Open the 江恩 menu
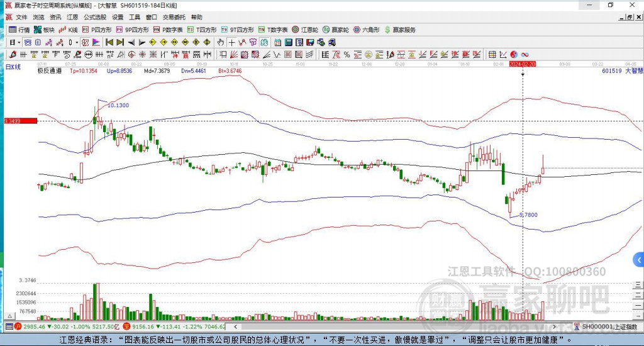This screenshot has height=346, width=644. tap(72, 17)
